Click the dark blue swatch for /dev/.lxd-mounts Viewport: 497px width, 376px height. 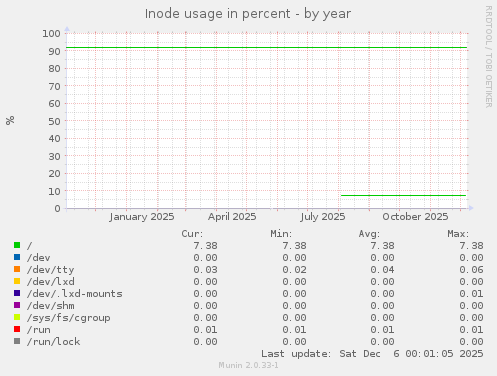click(x=17, y=293)
